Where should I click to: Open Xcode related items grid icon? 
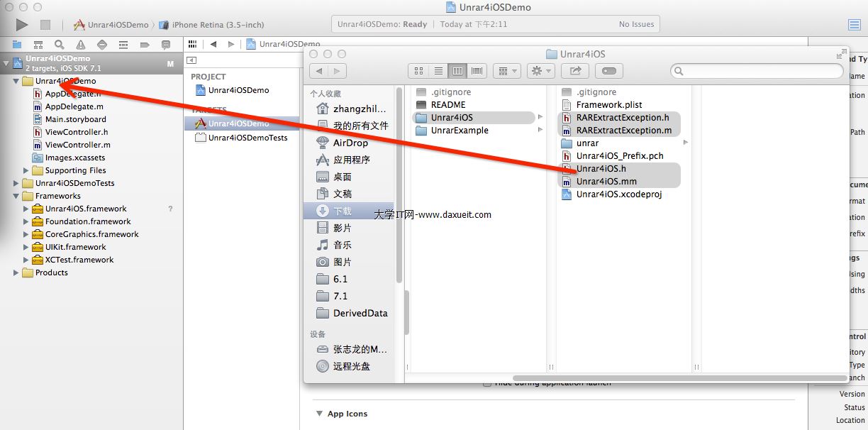click(x=191, y=44)
